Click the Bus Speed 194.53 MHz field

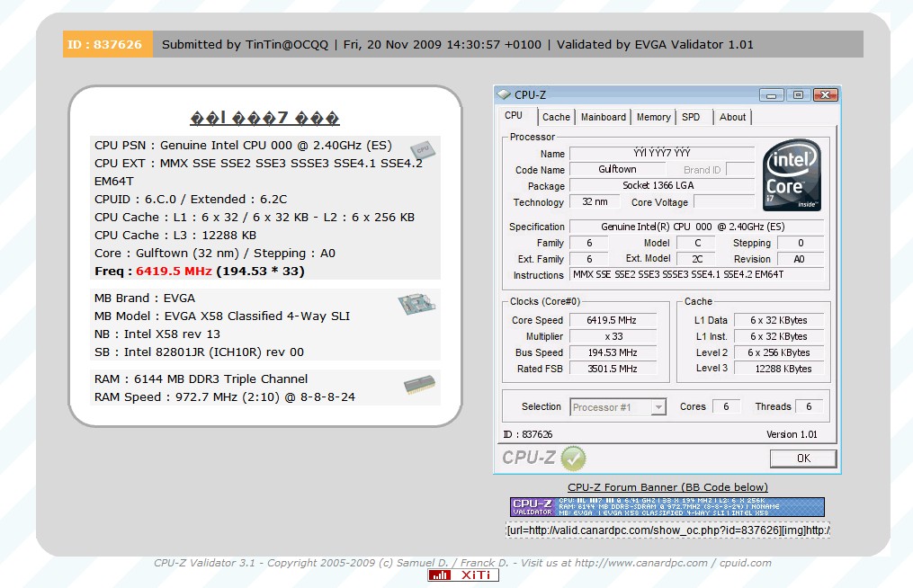(x=613, y=352)
